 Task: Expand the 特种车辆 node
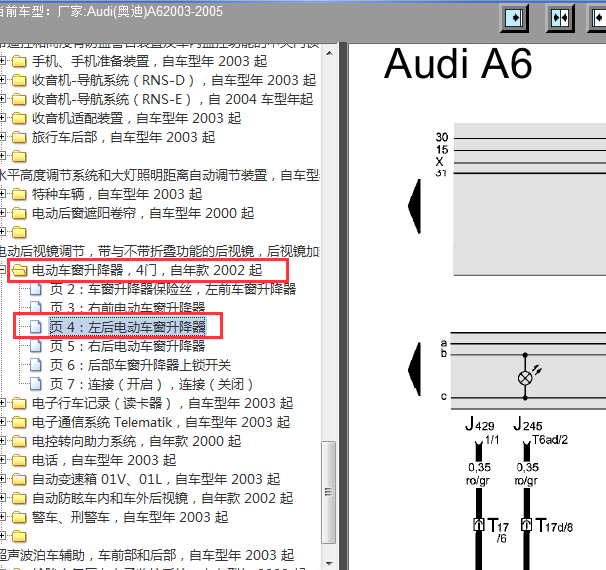click(2, 194)
